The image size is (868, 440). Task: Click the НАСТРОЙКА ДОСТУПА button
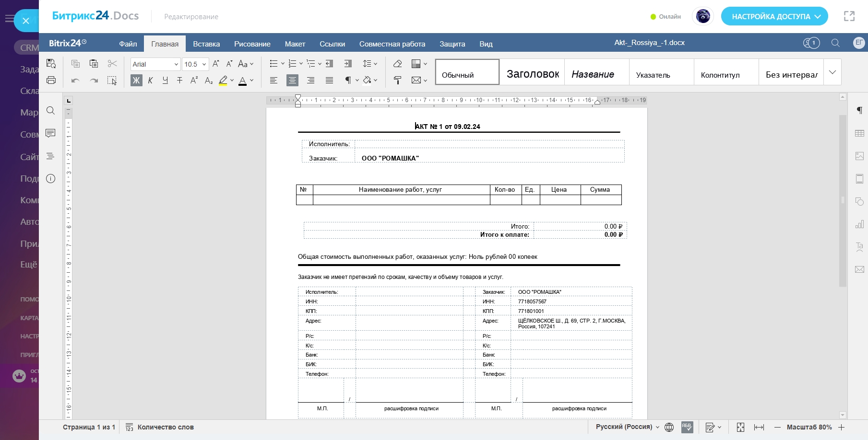tap(774, 16)
